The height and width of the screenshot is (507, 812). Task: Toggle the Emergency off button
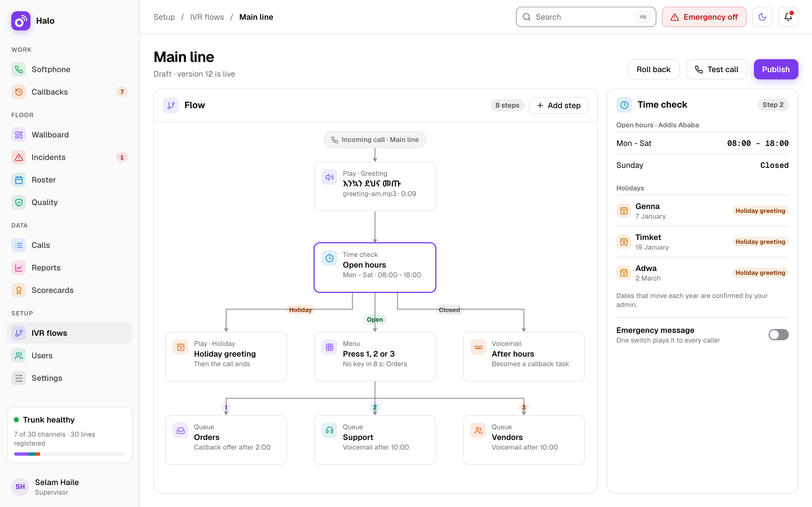click(704, 17)
